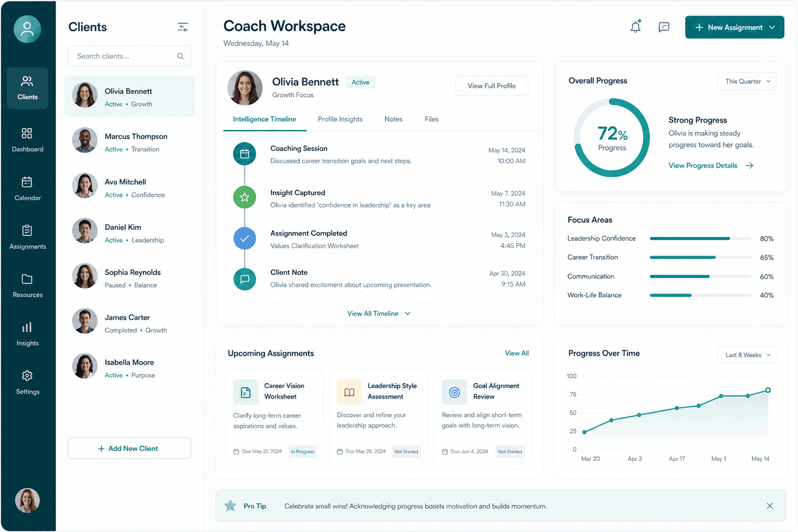Click Olivia Bennett's profile photo in header
Image resolution: width=798 pixels, height=532 pixels.
coord(245,88)
